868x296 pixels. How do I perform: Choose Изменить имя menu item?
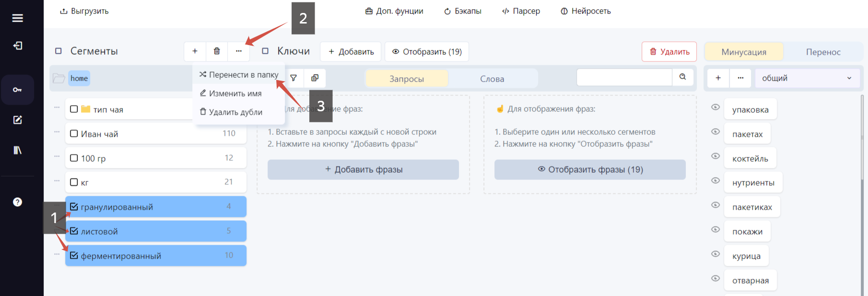coord(239,94)
